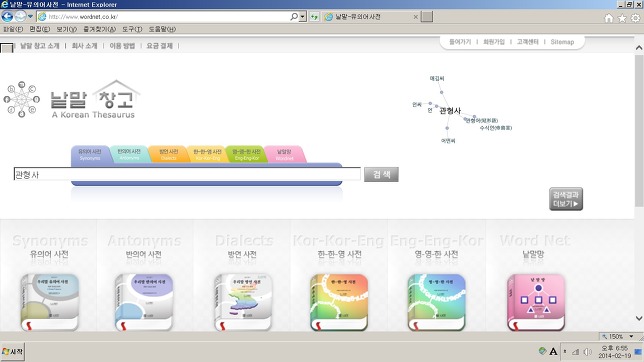Open Favorites star icon
Screen dimensions: 644x362
(x=622, y=18)
